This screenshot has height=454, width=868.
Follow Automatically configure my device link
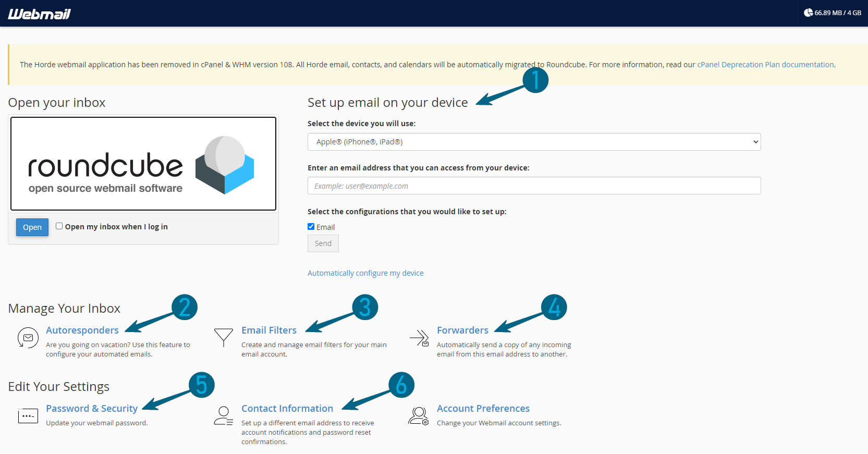click(365, 273)
